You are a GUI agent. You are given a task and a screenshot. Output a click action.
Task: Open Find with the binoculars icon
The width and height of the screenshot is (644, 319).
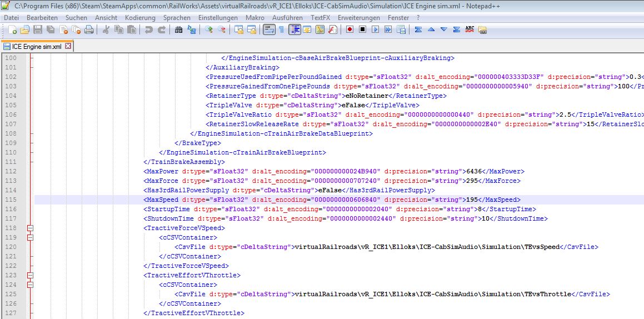point(178,29)
